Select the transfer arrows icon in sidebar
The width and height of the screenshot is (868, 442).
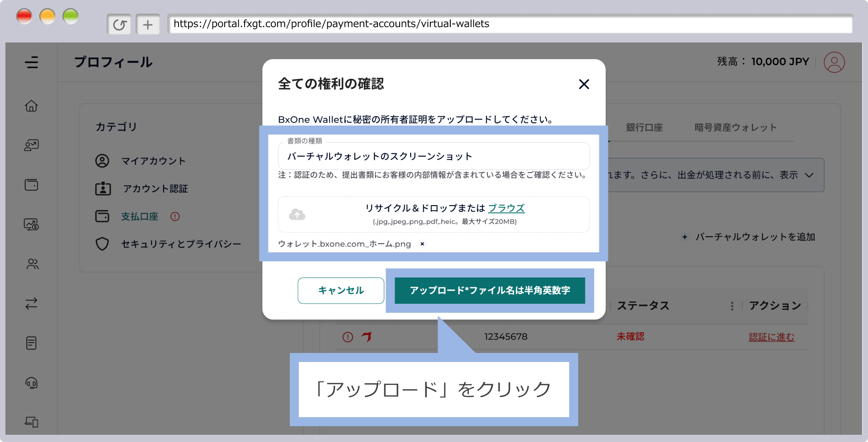pyautogui.click(x=31, y=303)
